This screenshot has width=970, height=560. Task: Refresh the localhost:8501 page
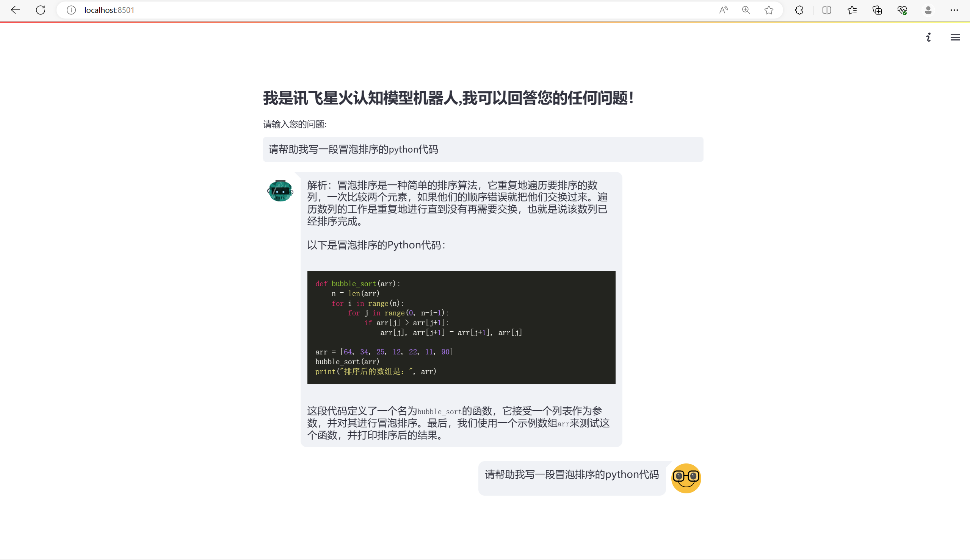[x=40, y=10]
